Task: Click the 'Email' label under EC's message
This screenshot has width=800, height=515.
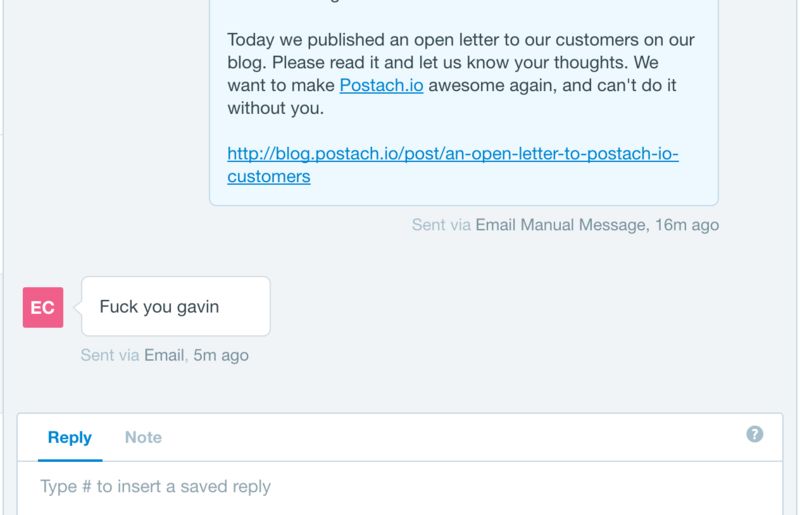Action: 164,355
